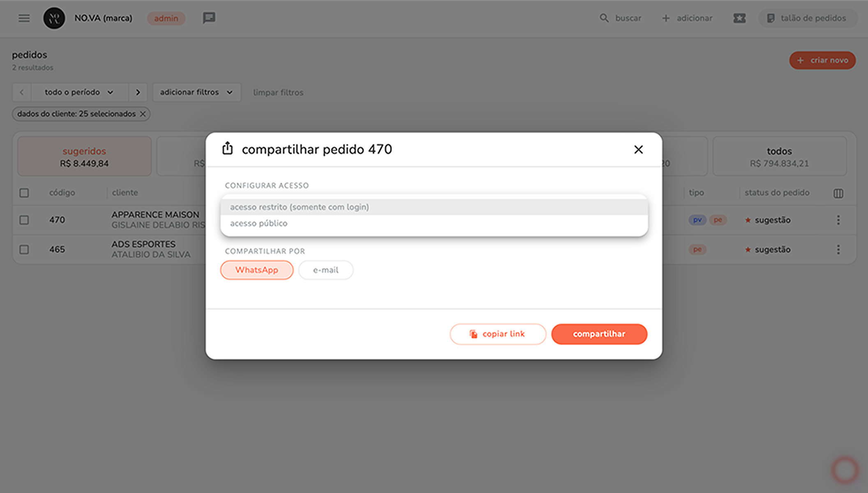Click the ticket coupon icon in header

(x=739, y=18)
